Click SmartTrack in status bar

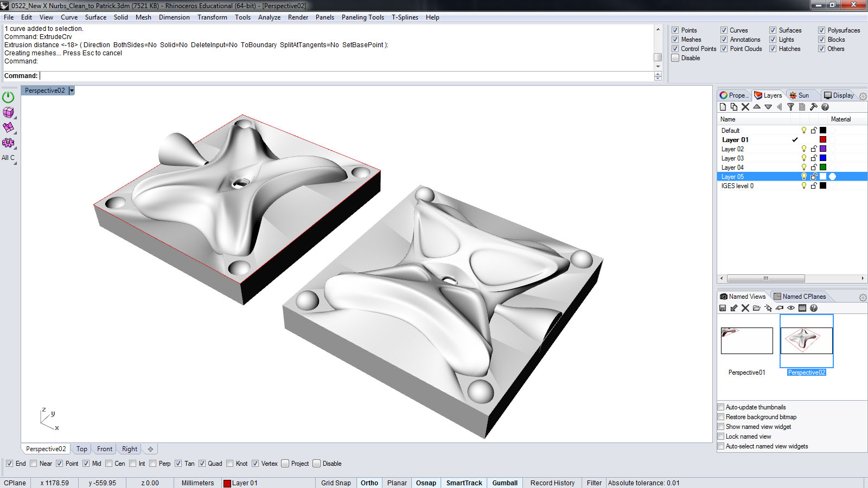click(x=464, y=483)
